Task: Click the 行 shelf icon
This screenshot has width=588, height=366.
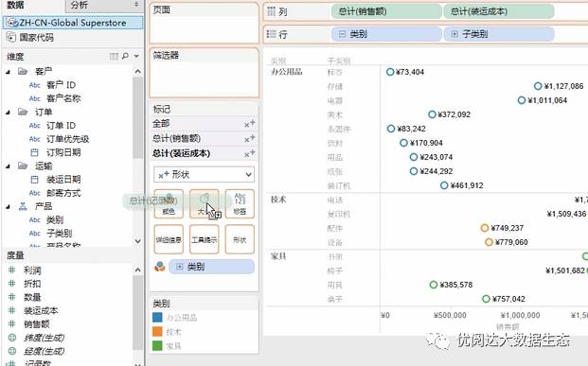Action: 272,34
